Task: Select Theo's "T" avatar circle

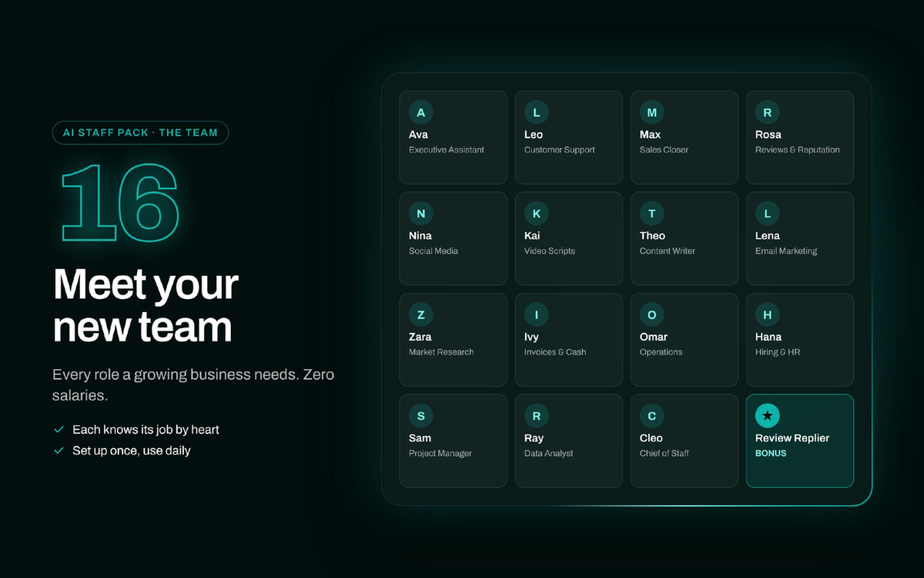Action: (652, 213)
